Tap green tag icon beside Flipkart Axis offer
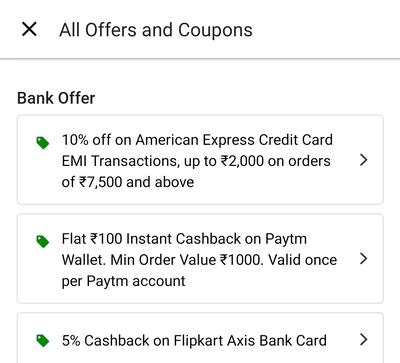 tap(43, 341)
